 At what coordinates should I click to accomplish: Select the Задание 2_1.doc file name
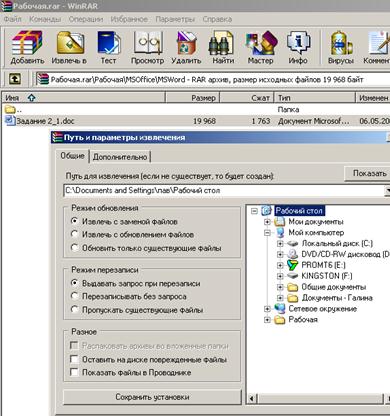(x=45, y=121)
